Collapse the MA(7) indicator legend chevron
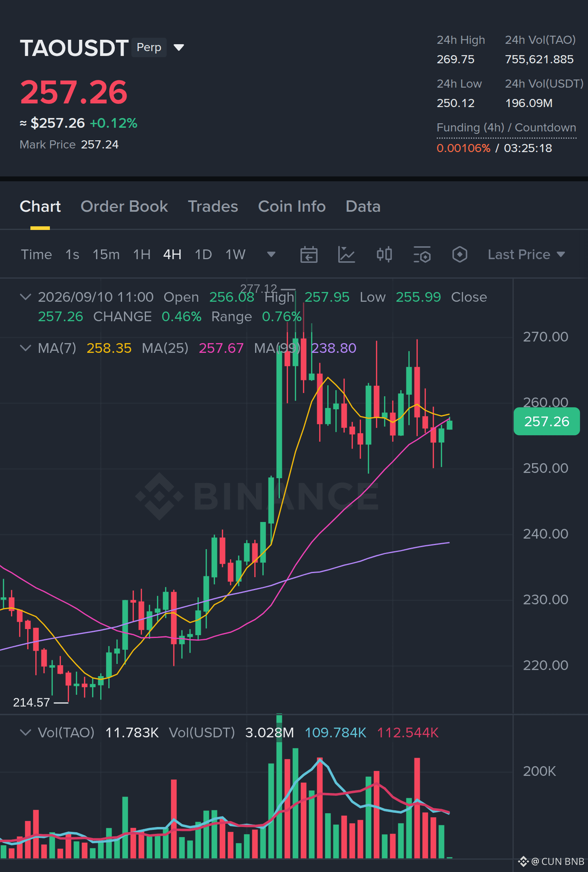This screenshot has width=588, height=872. [26, 348]
